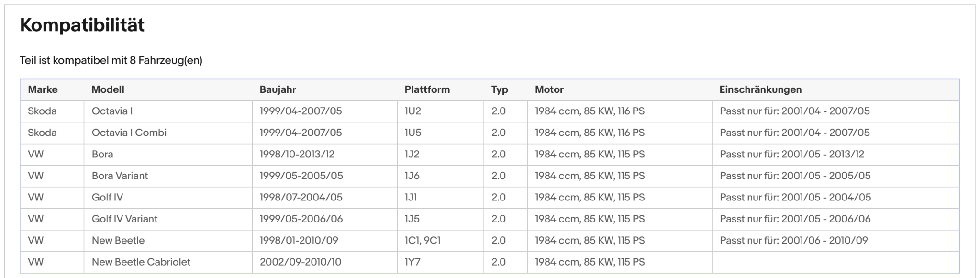Click Skoda in the Octavia I Combi row

tap(42, 133)
